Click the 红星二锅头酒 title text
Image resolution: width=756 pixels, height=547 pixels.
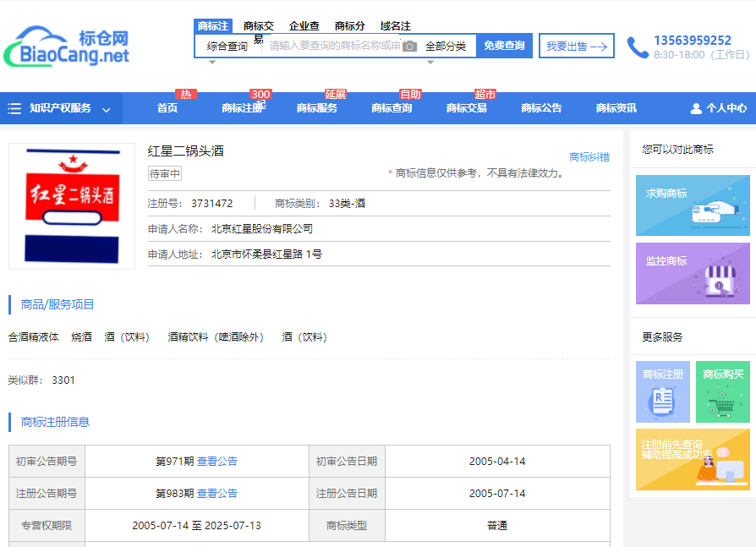pyautogui.click(x=186, y=151)
